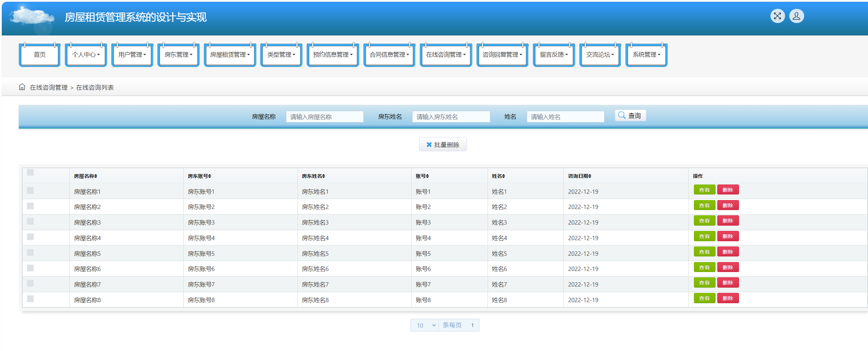The image size is (868, 351).
Task: Click the header title 房屋租赁管理系统的设计与实现
Action: 135,17
